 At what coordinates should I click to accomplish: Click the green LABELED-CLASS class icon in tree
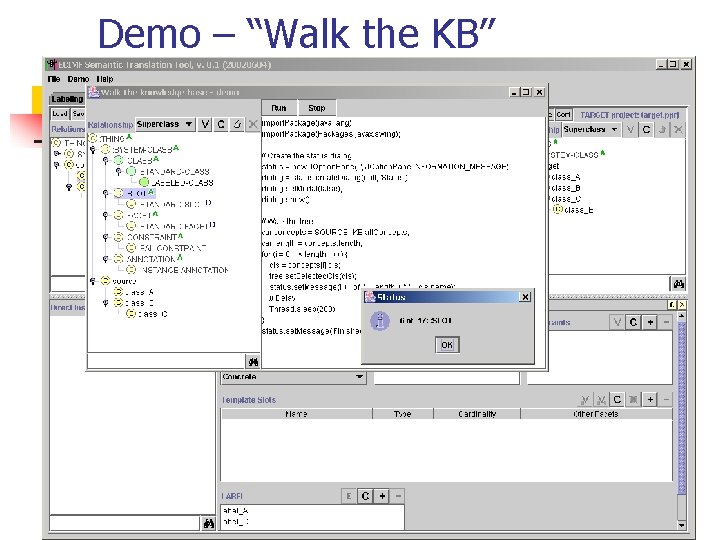click(x=144, y=182)
